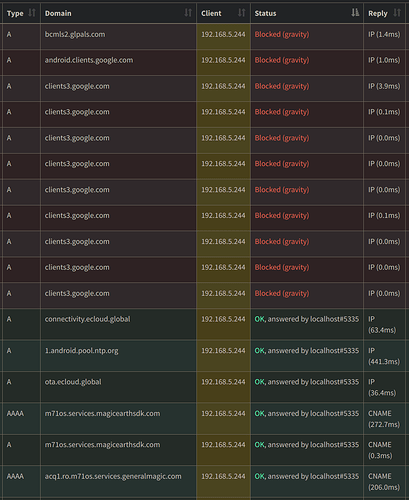Toggle Status column sort order icon
This screenshot has width=409, height=500.
coord(355,13)
